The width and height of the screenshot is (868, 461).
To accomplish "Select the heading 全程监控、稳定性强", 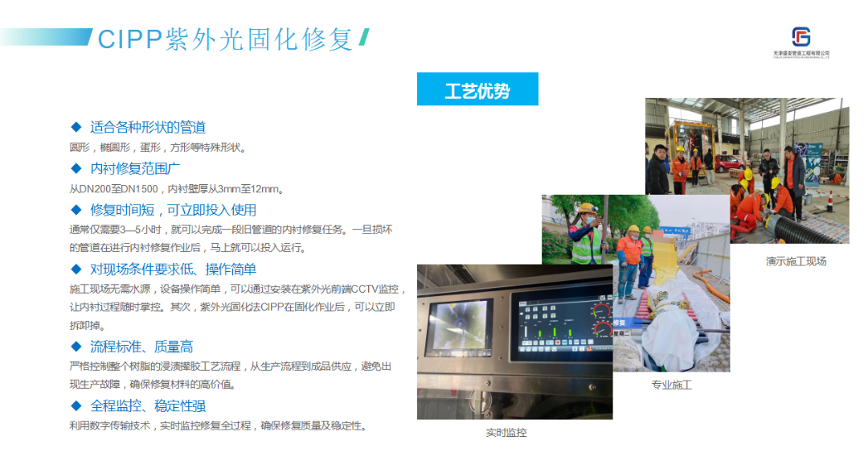I will [x=148, y=405].
